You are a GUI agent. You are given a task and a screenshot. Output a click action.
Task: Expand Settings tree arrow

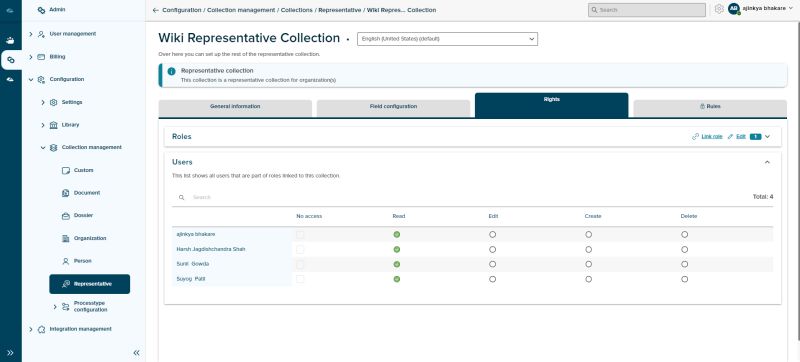coord(43,102)
